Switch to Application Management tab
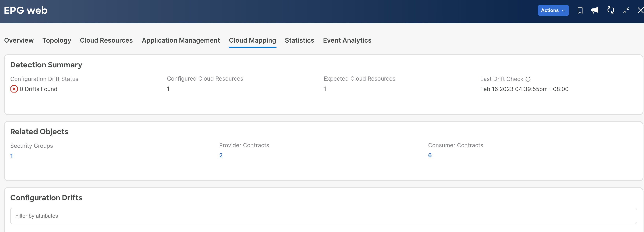Viewport: 644px width, 232px height. (x=180, y=40)
